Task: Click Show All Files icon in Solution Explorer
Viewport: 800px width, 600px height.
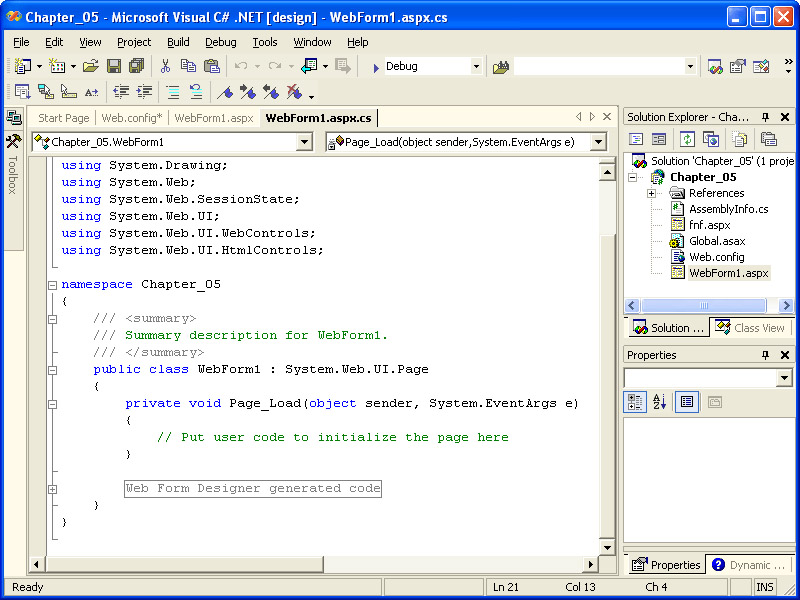Action: pyautogui.click(x=740, y=139)
